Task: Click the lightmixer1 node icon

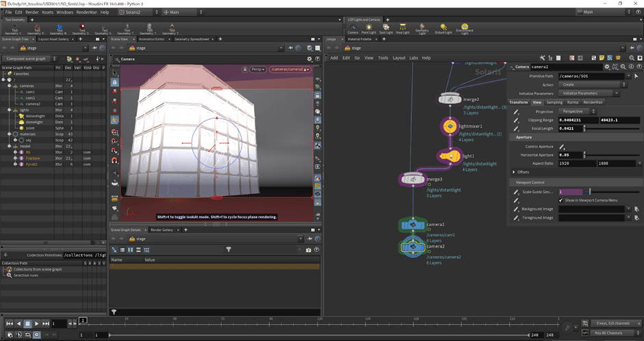Action: 449,127
